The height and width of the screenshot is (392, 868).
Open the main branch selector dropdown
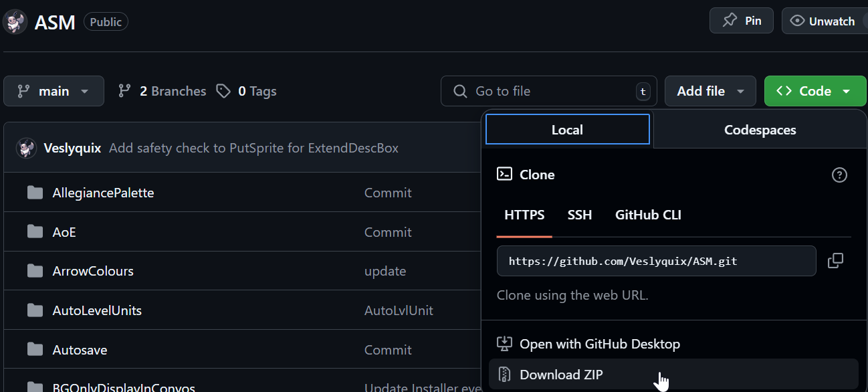(53, 91)
